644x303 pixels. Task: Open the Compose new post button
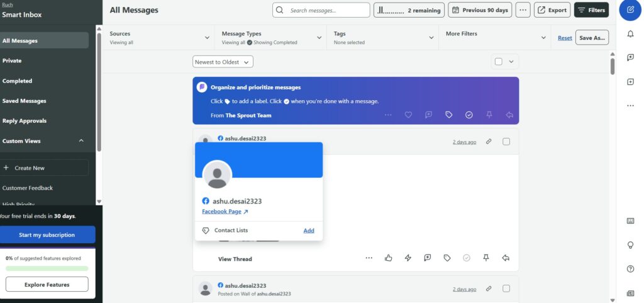(x=630, y=10)
